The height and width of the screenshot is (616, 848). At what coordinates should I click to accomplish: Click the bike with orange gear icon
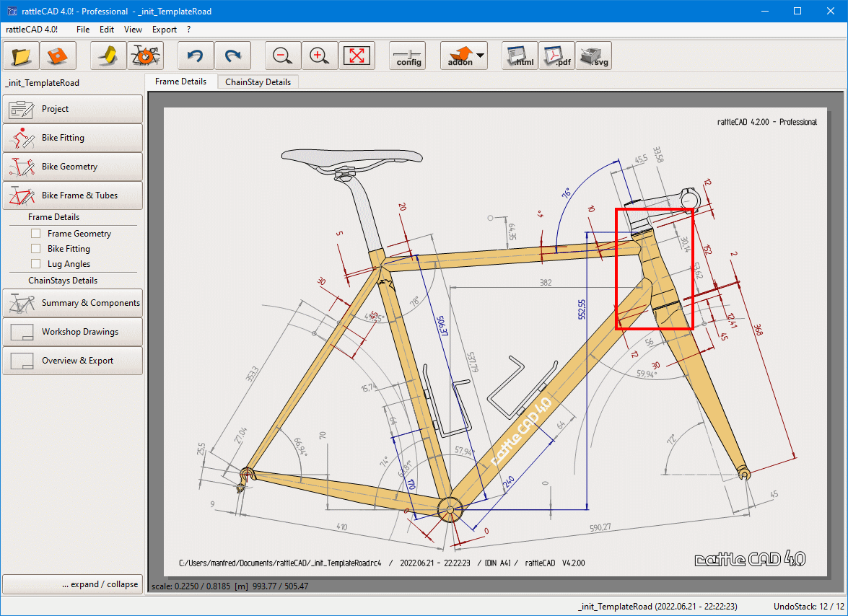[145, 56]
